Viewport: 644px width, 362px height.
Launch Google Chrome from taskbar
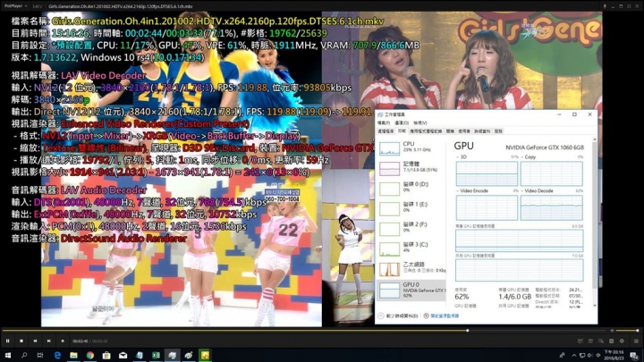tap(90, 355)
